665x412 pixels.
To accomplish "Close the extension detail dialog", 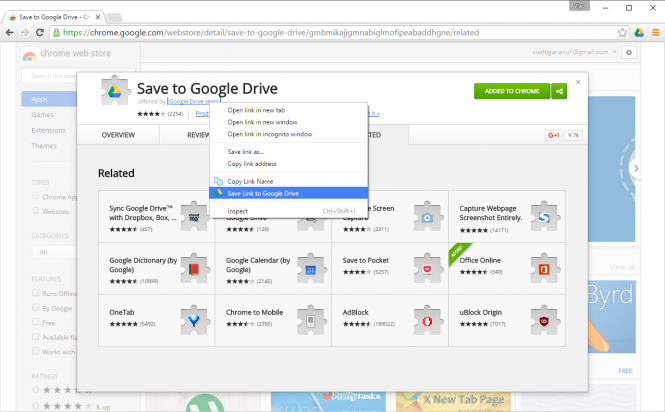I will [578, 82].
